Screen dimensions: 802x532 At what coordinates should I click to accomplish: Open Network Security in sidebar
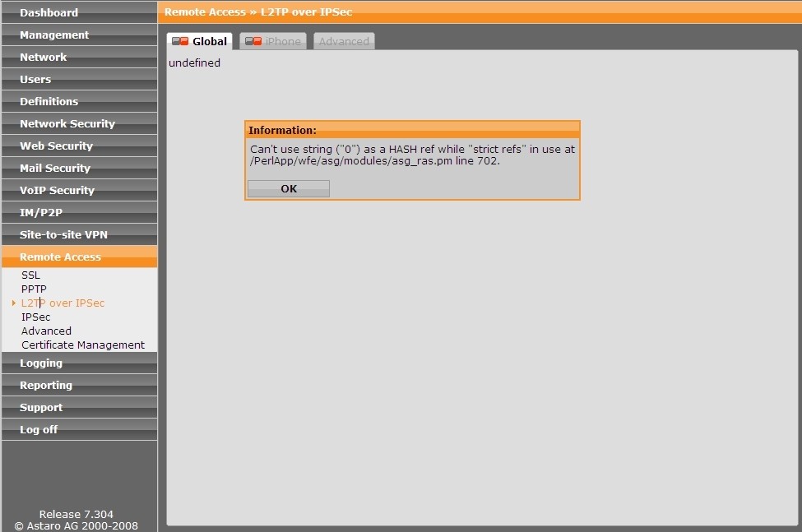click(67, 123)
